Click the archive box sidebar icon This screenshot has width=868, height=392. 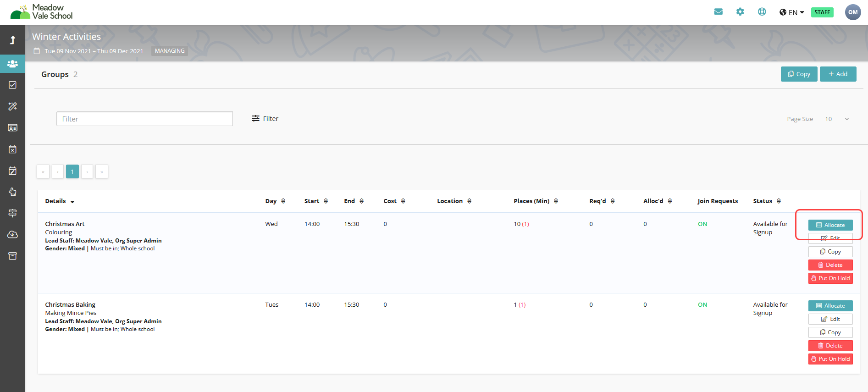(x=12, y=256)
